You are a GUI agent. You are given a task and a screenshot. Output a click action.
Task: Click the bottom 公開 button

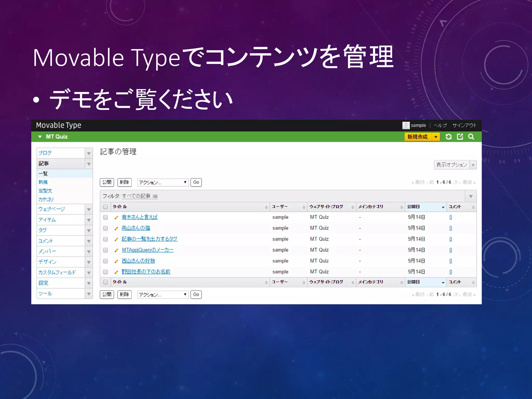(107, 295)
